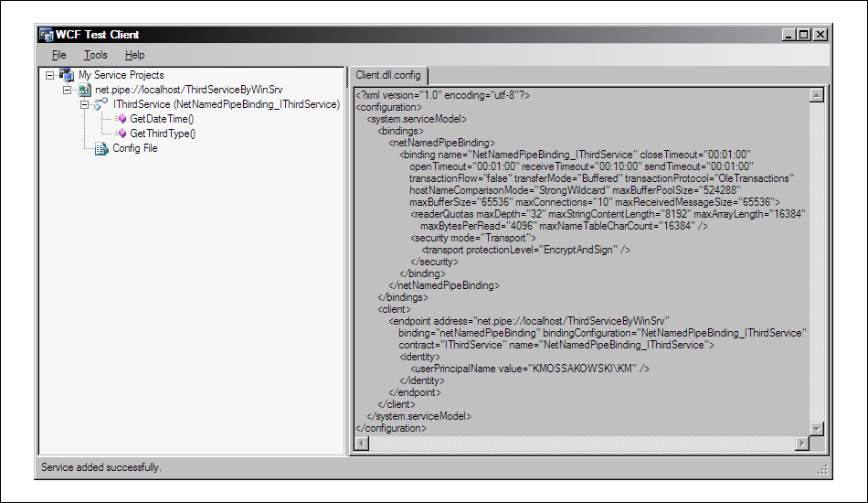The image size is (868, 503).
Task: Select My Service Projects tree label
Action: [122, 75]
